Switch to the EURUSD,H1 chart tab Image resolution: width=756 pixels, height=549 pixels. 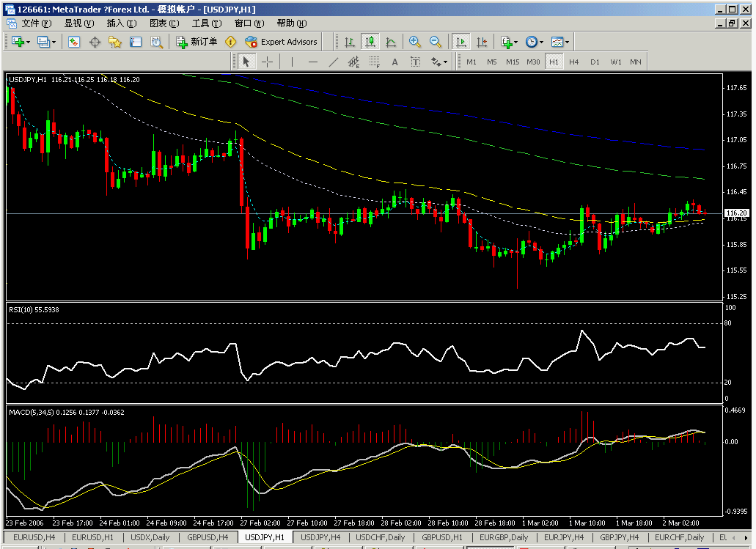click(x=92, y=537)
